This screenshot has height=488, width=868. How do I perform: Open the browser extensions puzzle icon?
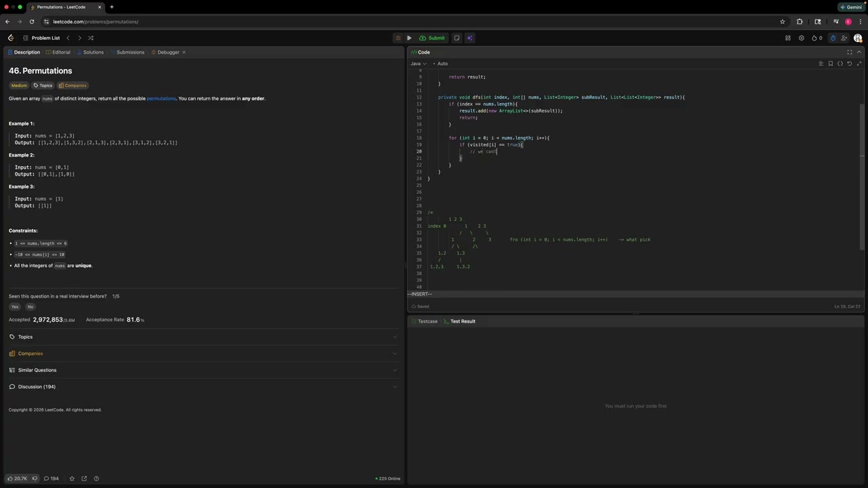click(x=800, y=22)
